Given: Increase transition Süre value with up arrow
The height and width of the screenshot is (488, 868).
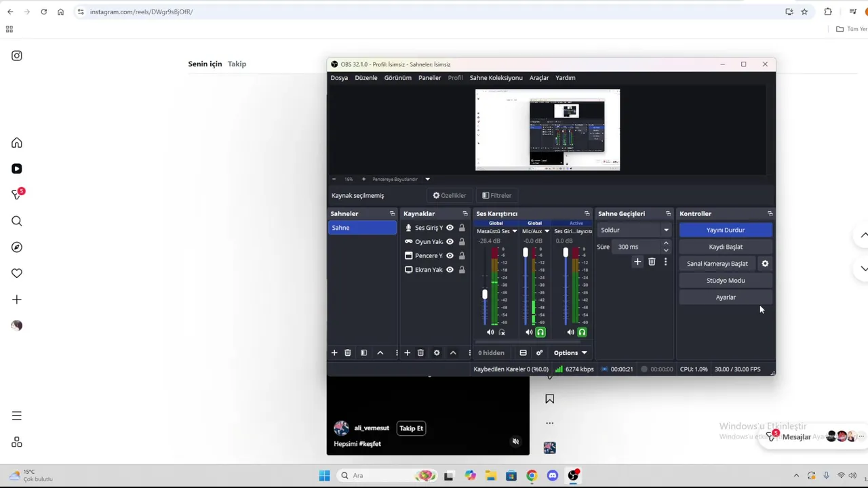Looking at the screenshot, I should tap(666, 243).
